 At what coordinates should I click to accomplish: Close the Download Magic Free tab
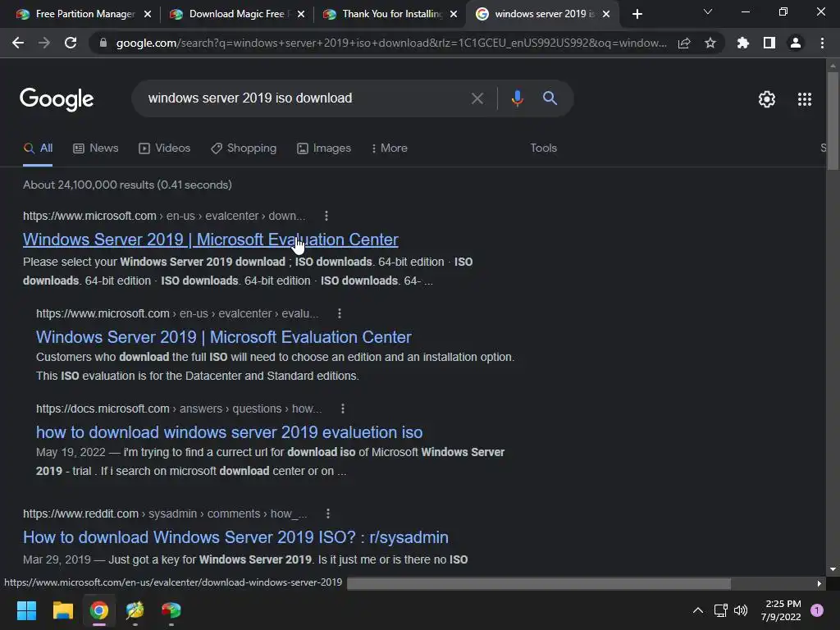[x=300, y=14]
